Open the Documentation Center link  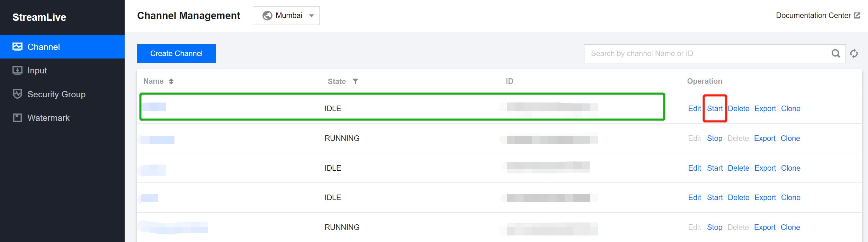coord(813,16)
